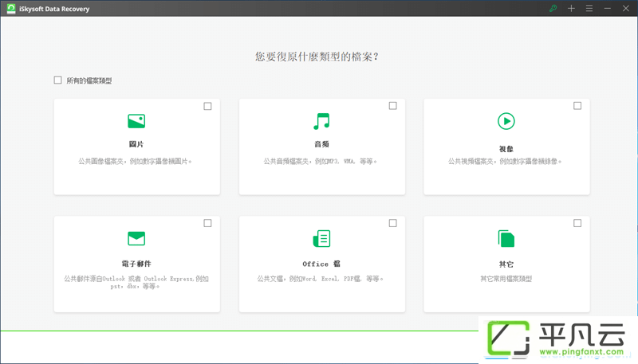Click the green photo icon in 圖片 card
The width and height of the screenshot is (638, 364).
coord(136,121)
